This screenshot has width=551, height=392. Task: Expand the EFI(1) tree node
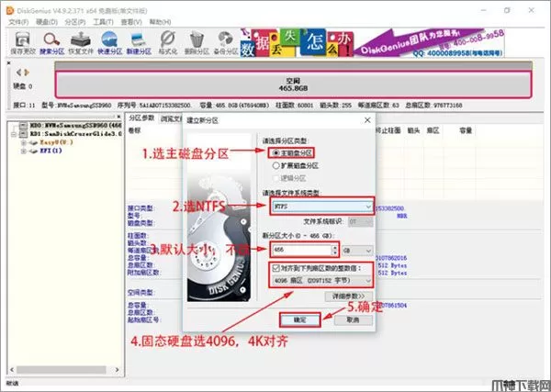point(23,151)
